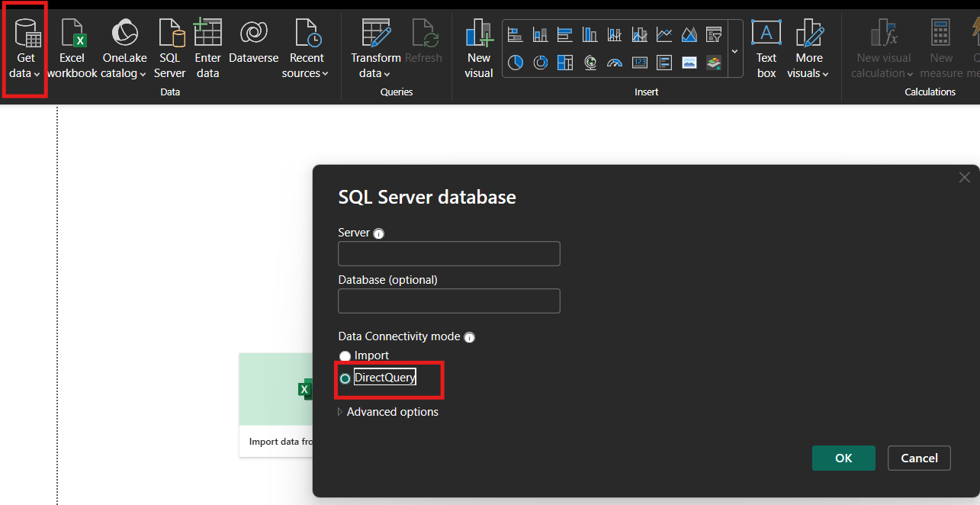980x505 pixels.
Task: Select the DirectQuery radio button
Action: 345,378
